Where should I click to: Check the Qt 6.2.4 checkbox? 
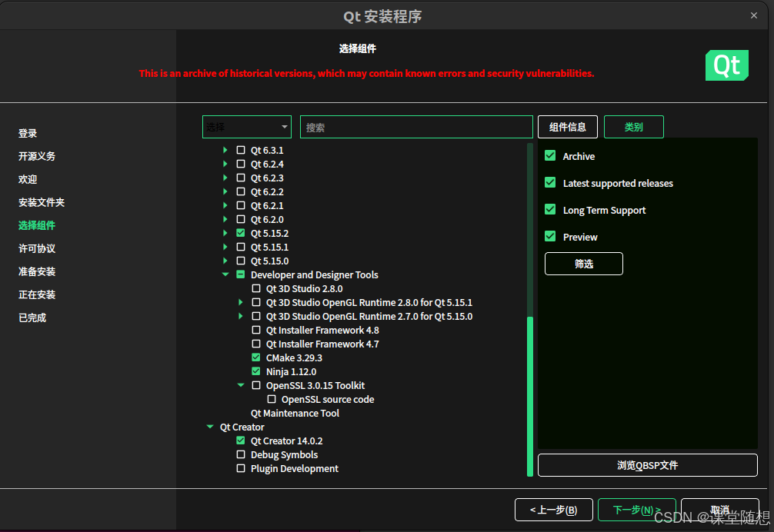coord(241,164)
